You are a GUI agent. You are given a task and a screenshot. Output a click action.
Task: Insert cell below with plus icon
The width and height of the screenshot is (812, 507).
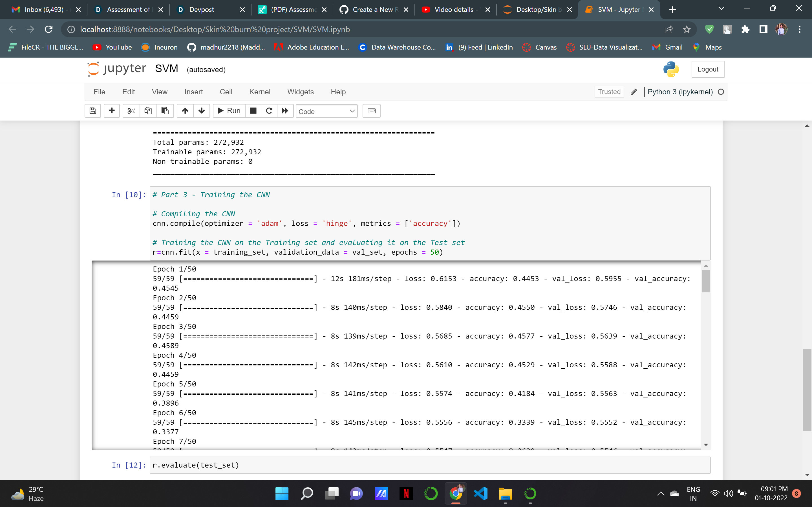coord(112,111)
